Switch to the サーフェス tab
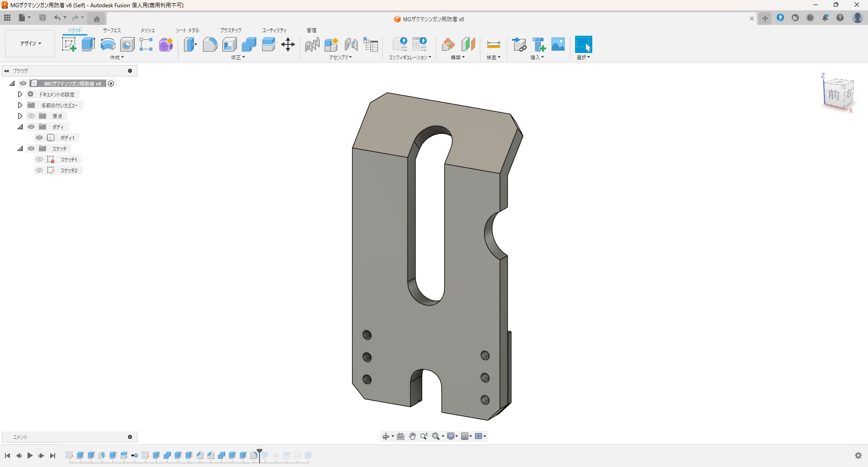The height and width of the screenshot is (467, 868). tap(112, 30)
